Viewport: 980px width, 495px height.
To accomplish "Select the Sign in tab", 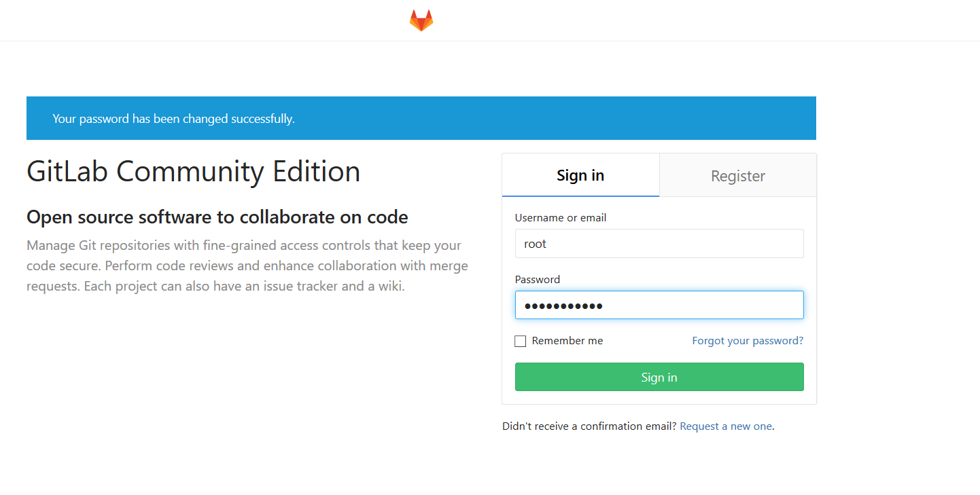I will [x=580, y=175].
